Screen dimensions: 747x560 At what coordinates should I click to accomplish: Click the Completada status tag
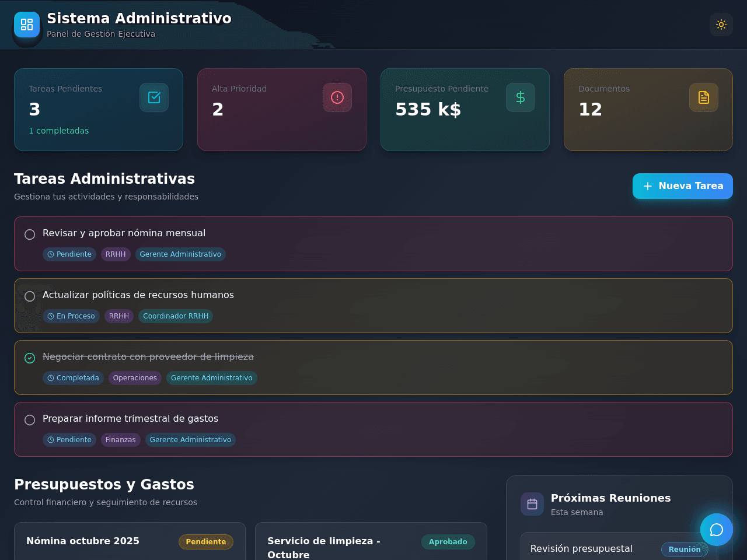coord(73,378)
